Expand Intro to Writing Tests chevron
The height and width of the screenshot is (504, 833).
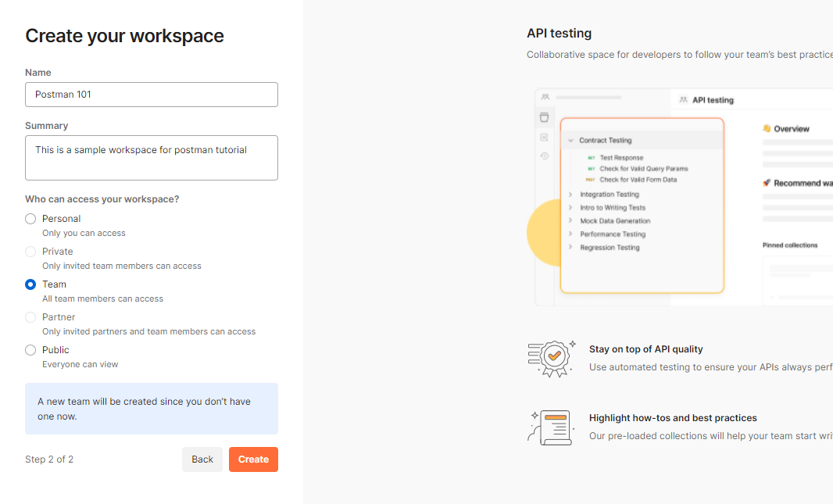[x=570, y=208]
